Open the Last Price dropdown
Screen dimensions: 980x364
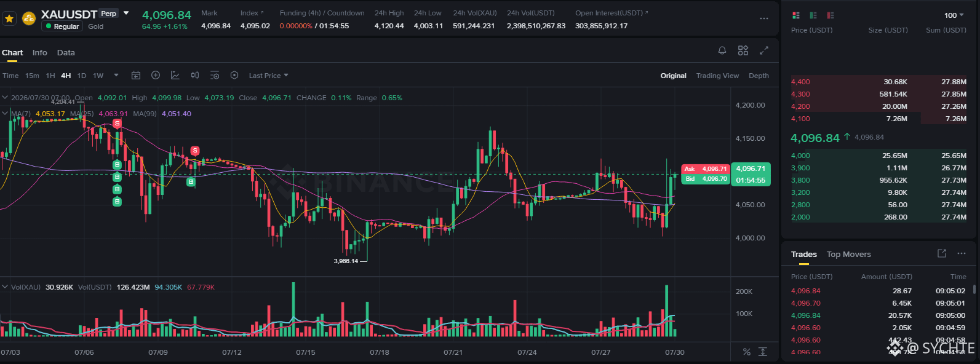pos(268,76)
